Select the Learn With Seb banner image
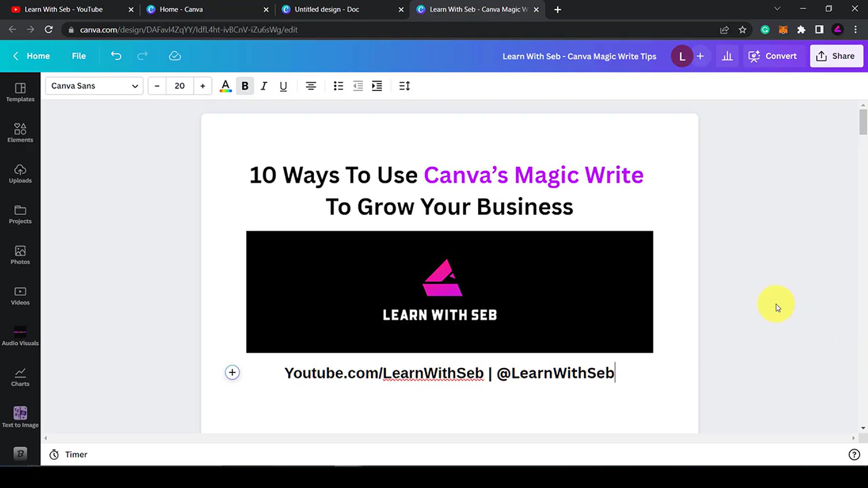 tap(449, 292)
